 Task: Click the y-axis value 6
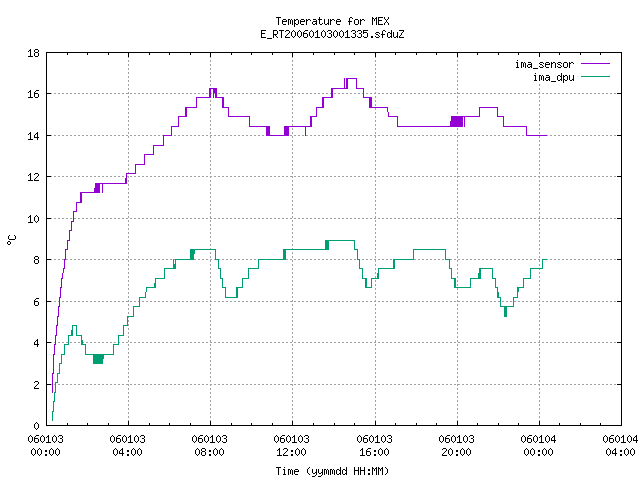[x=37, y=302]
